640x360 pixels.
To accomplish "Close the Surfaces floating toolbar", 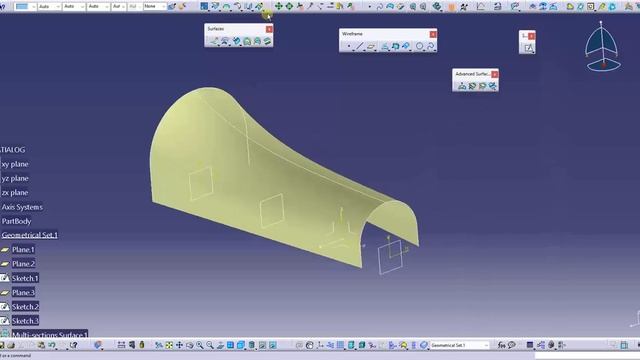I will point(269,29).
